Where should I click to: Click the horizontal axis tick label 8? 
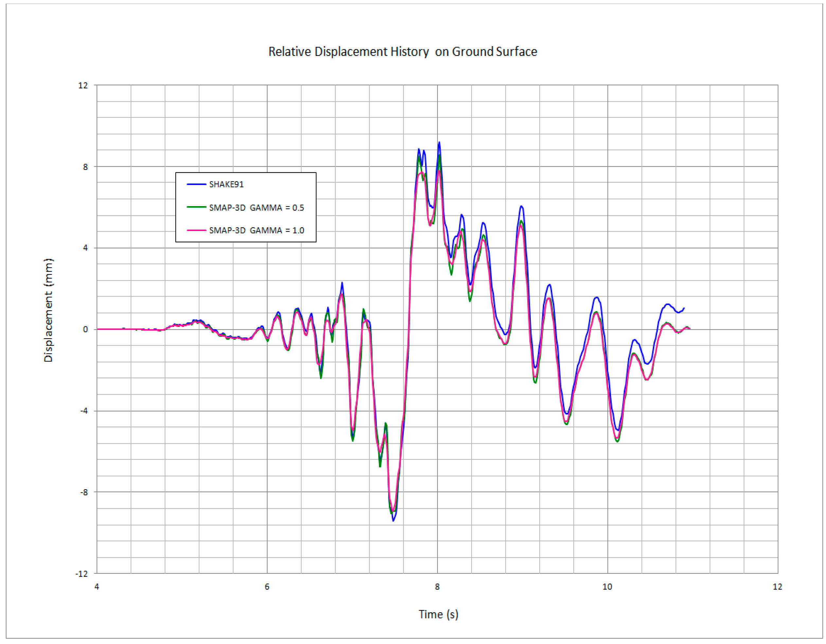437,586
